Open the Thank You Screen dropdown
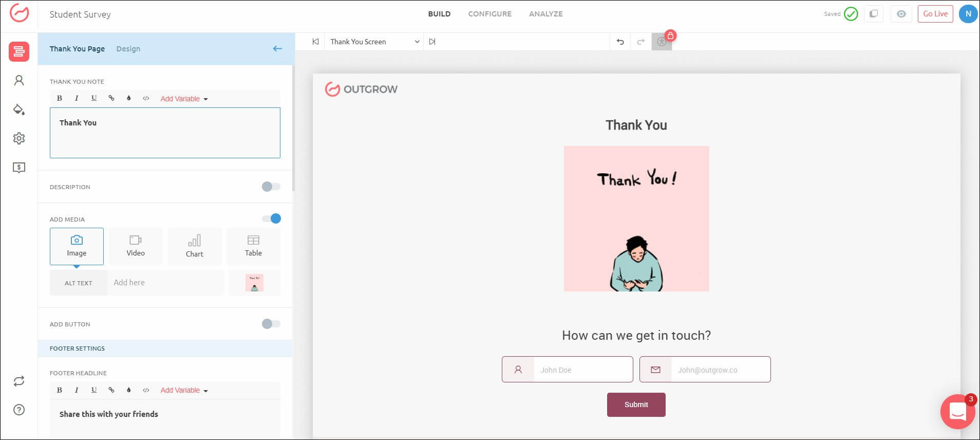 374,42
